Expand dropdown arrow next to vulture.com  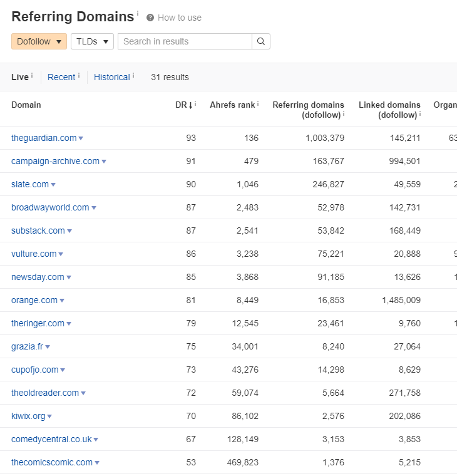(61, 254)
